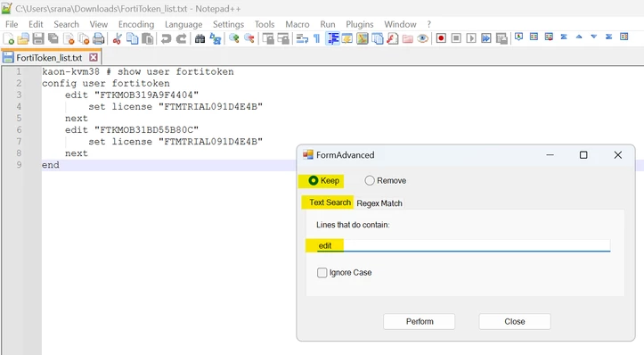644x355 pixels.
Task: Open the File menu
Action: tap(12, 24)
